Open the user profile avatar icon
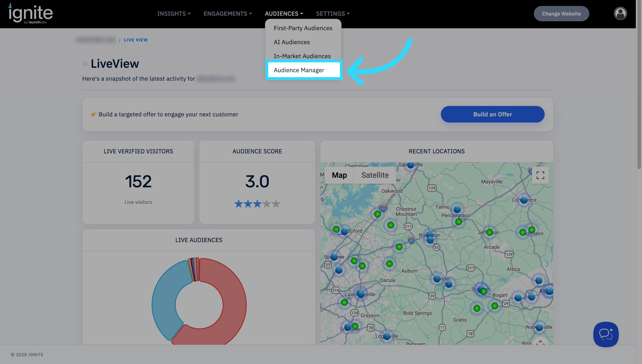The image size is (642, 364). (620, 13)
